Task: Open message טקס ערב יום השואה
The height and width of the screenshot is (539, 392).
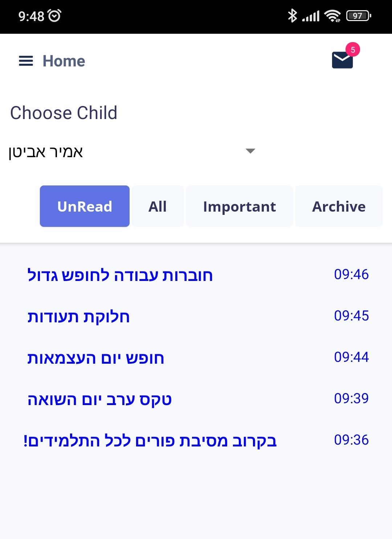Action: [196, 399]
